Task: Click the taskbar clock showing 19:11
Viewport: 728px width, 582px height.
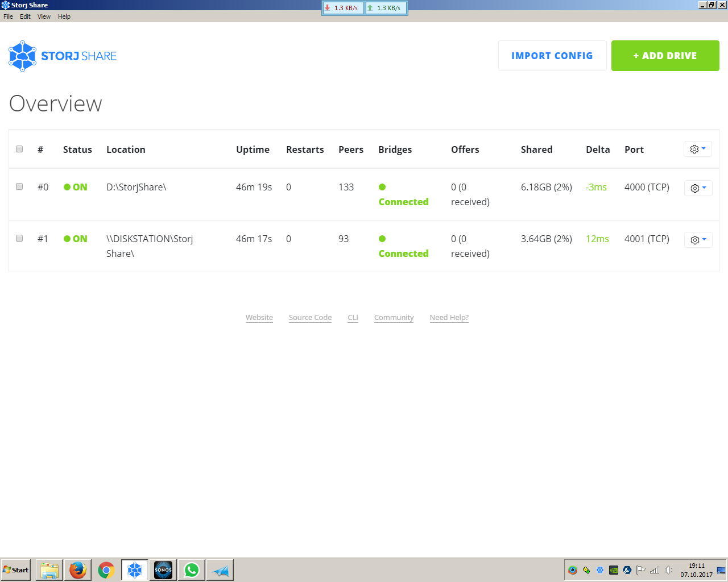Action: (697, 570)
